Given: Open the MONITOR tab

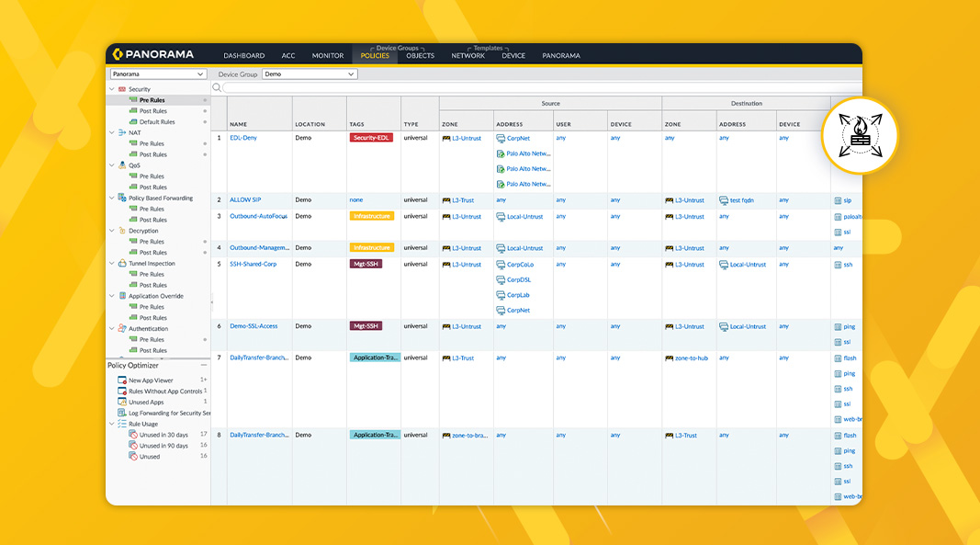Looking at the screenshot, I should coord(328,55).
